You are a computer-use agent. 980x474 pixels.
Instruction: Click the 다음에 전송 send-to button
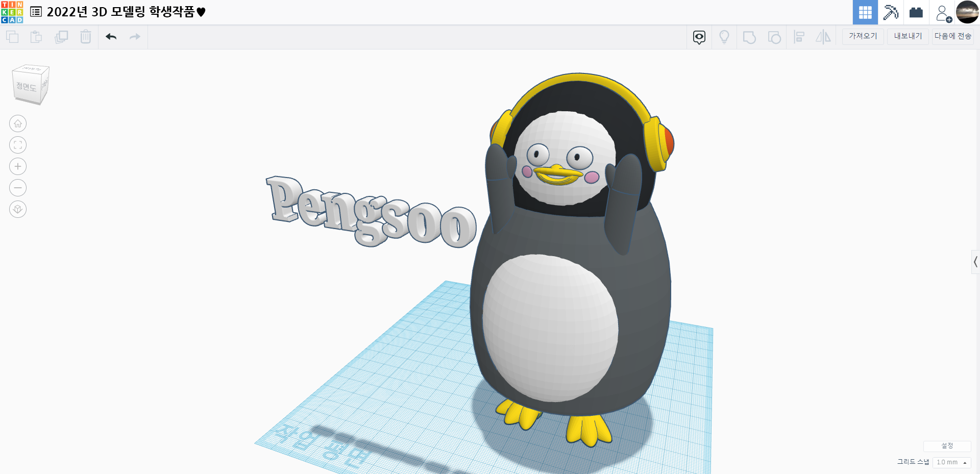coord(953,36)
